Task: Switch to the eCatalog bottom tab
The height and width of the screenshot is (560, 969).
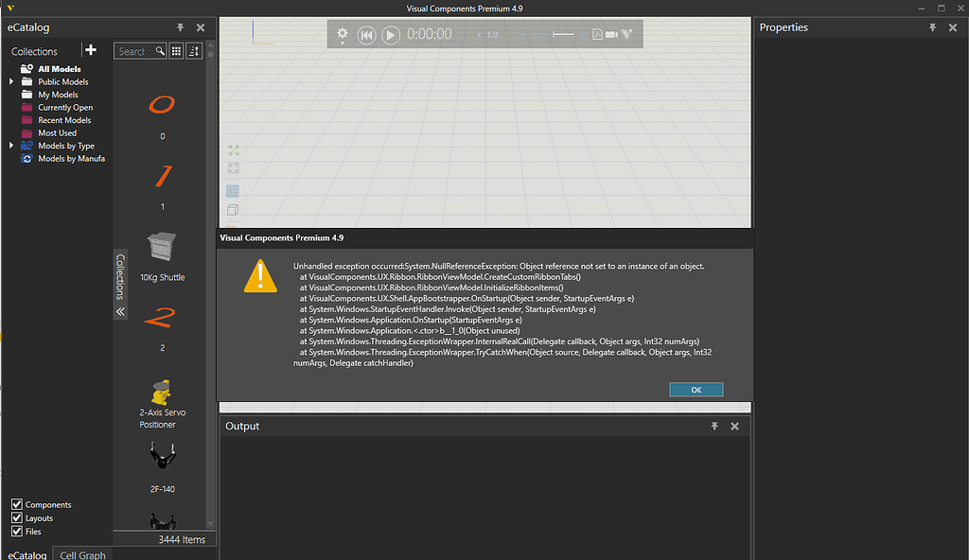Action: (27, 554)
